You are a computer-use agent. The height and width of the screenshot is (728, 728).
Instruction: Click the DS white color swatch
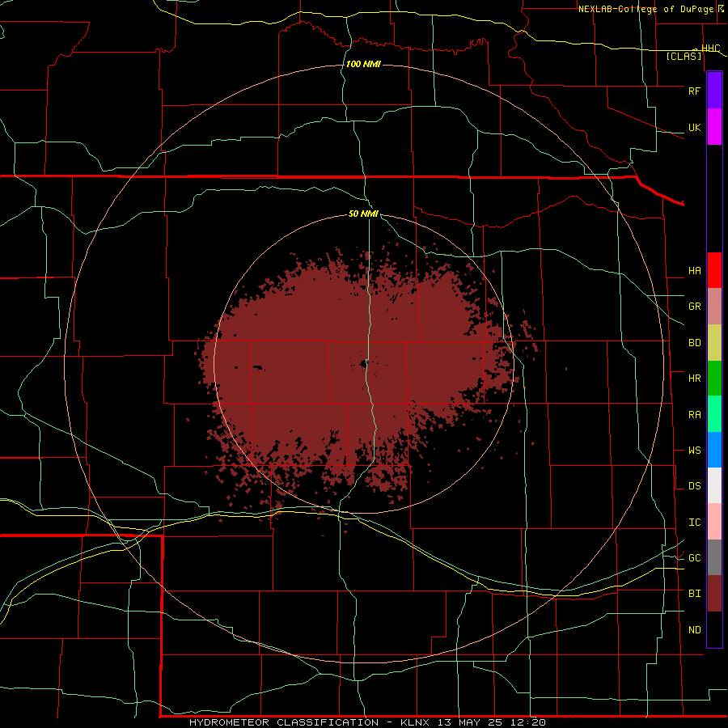point(714,485)
